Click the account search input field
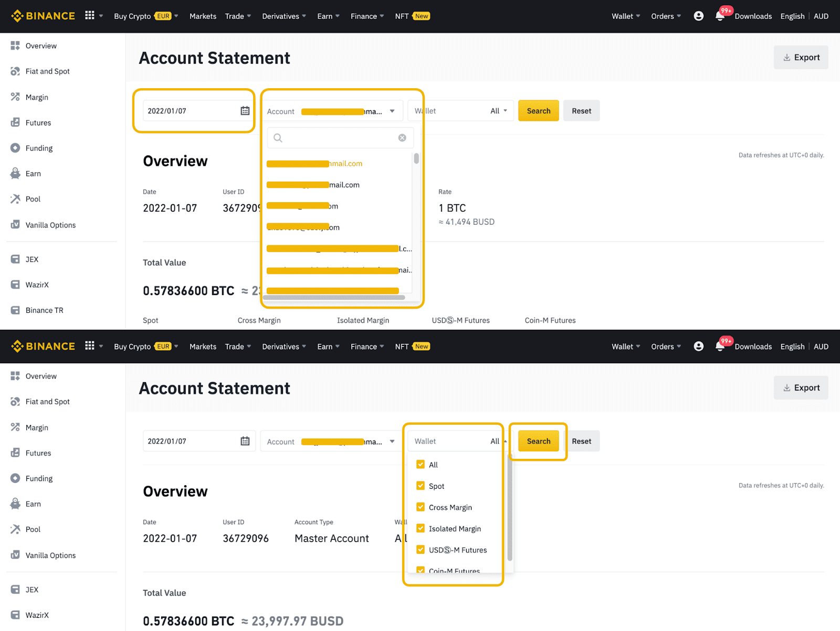 click(x=340, y=138)
